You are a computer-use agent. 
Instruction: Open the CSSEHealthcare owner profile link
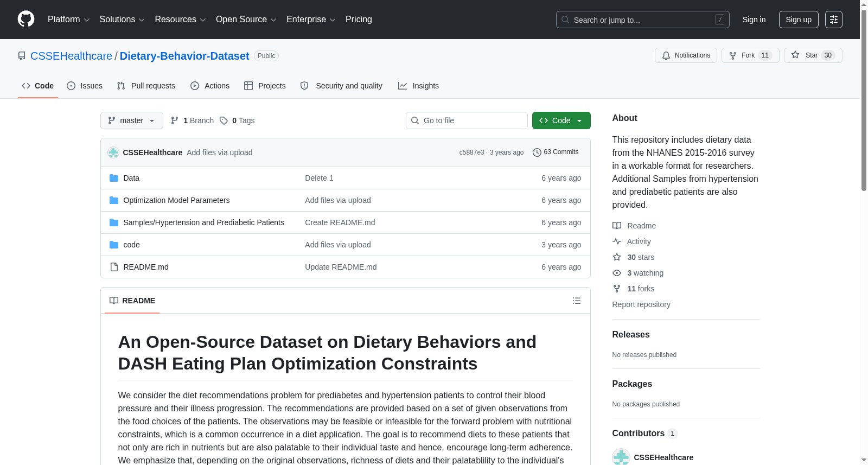tap(71, 56)
